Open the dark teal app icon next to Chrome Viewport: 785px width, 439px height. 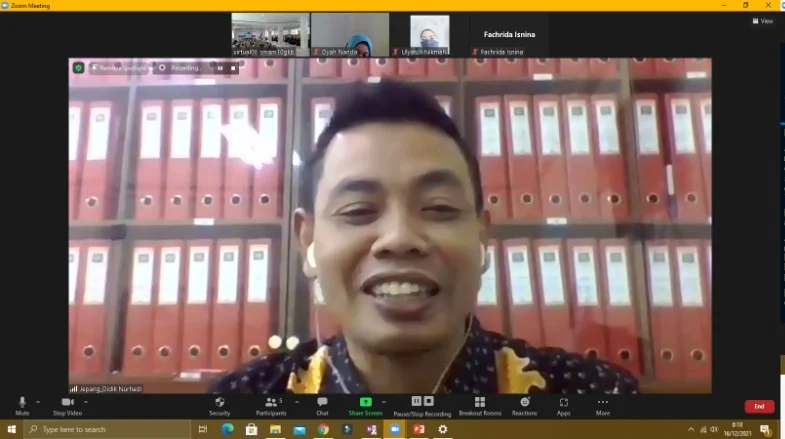pos(347,429)
